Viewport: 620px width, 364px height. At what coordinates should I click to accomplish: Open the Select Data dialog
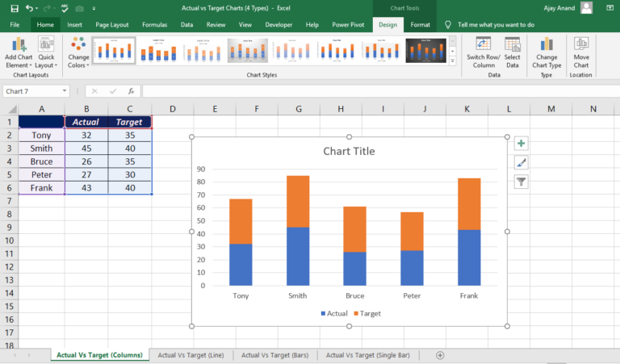pyautogui.click(x=512, y=52)
